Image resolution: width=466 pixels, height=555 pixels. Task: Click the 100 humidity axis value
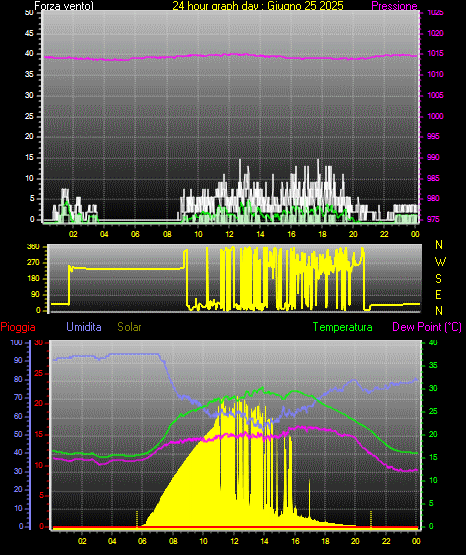tap(16, 343)
